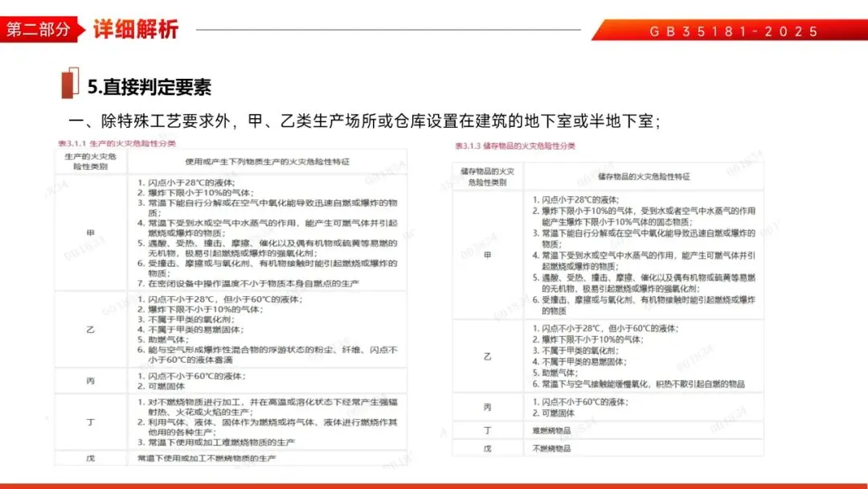This screenshot has height=489, width=868.
Task: Select "1. 闪点小于28℃的液体" in storage table
Action: (575, 200)
